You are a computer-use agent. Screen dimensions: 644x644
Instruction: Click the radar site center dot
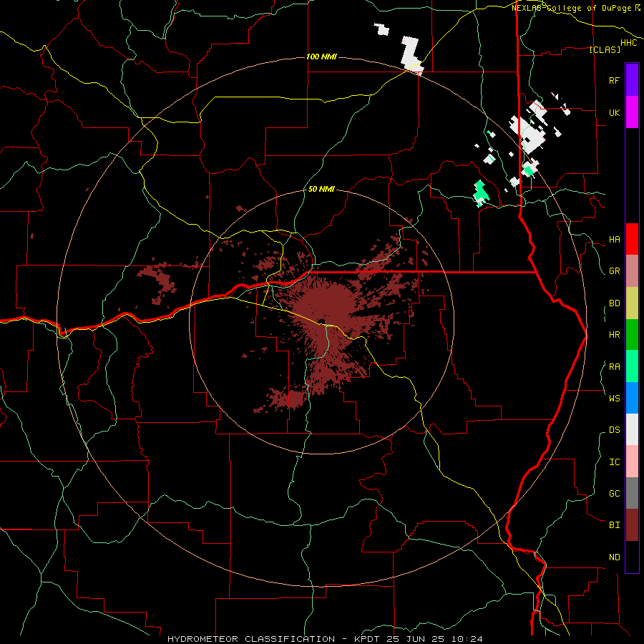pos(321,321)
